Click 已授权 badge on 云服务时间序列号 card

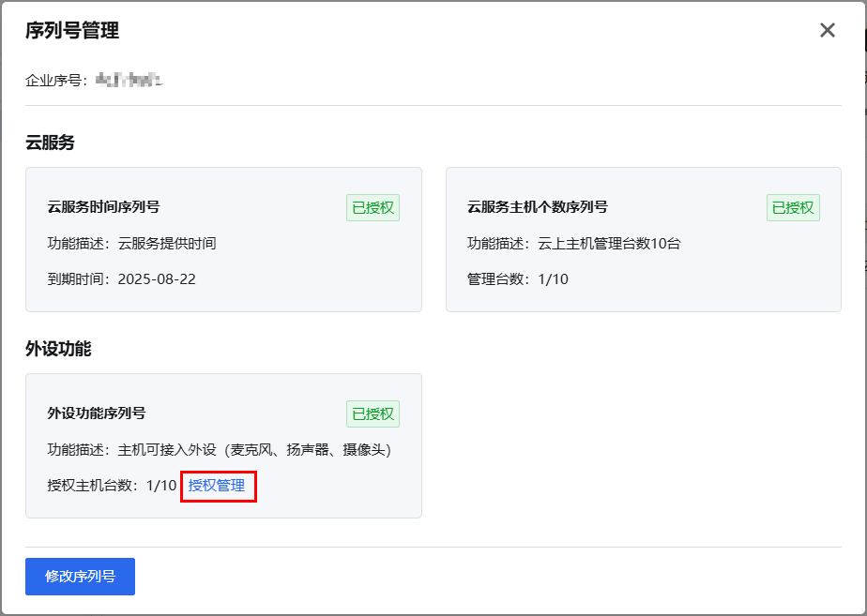[373, 208]
